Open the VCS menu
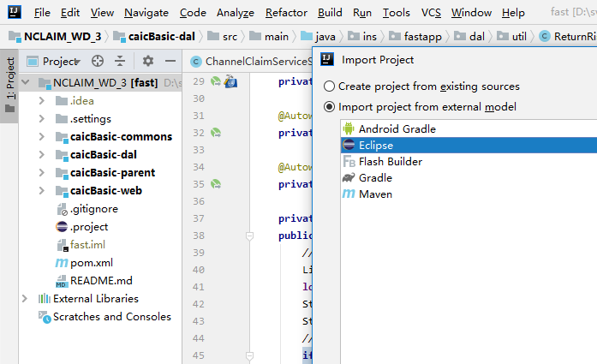This screenshot has width=597, height=364. (431, 13)
